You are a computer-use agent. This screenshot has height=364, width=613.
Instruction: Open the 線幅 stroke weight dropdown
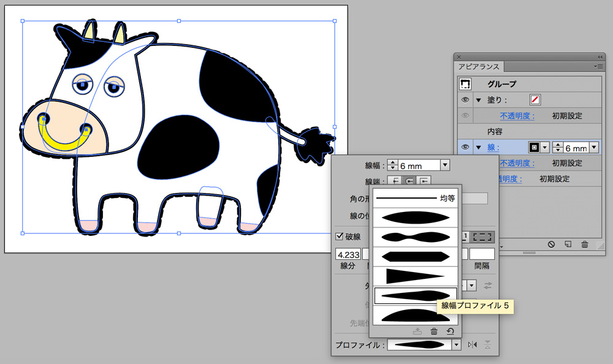445,165
